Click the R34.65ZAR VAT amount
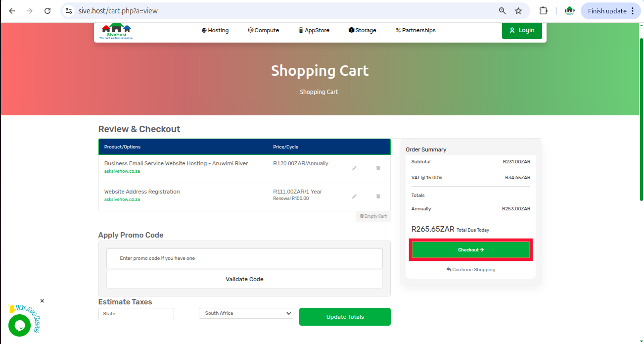The width and height of the screenshot is (644, 344). coord(517,177)
